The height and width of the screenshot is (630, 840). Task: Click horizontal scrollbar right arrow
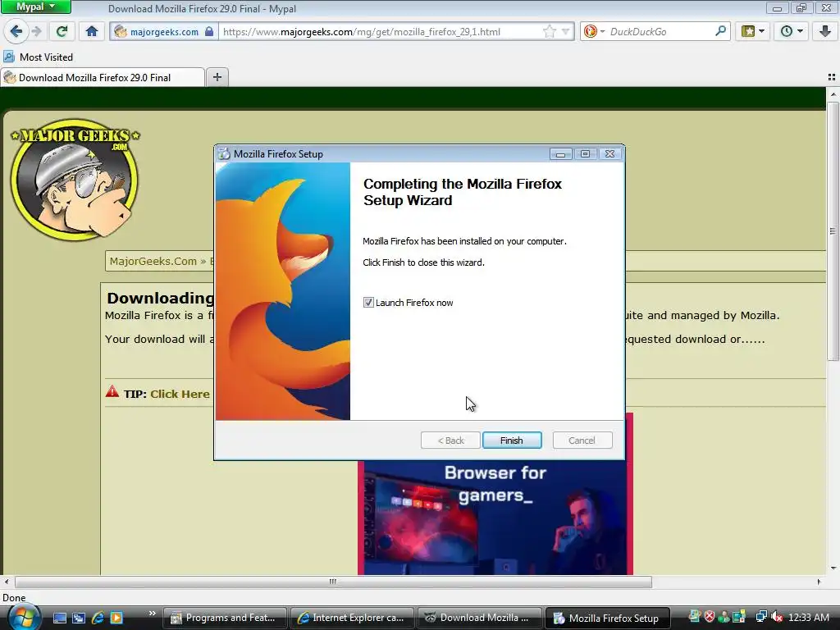point(819,582)
